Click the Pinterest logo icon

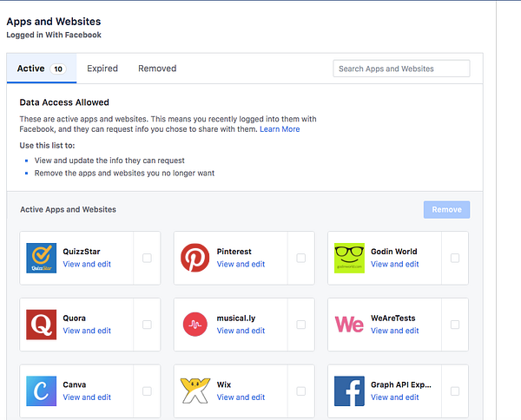point(195,258)
